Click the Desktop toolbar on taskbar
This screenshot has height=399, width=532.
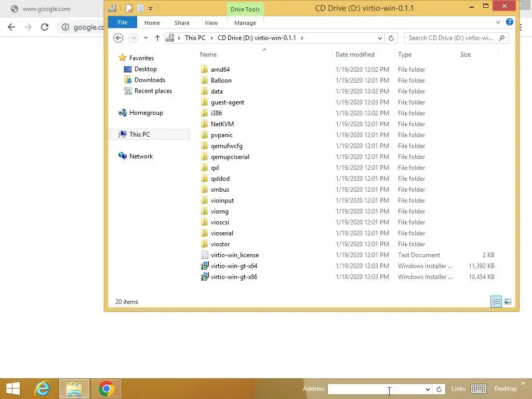point(505,389)
